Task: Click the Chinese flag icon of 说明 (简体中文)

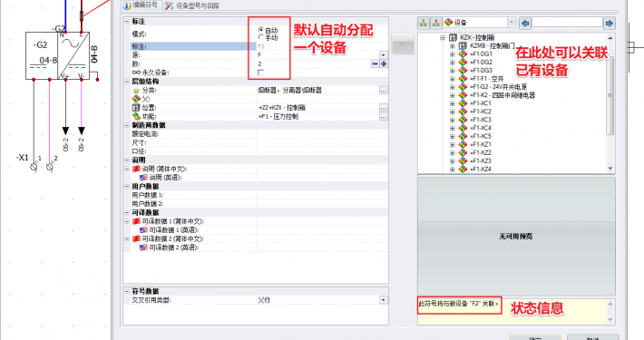Action: pos(136,169)
